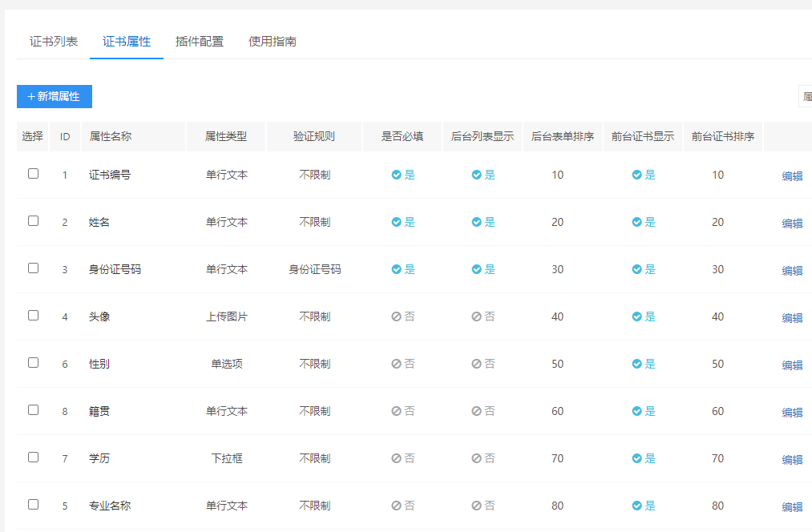This screenshot has height=532, width=812.
Task: Check the box for 专业名称 row
Action: point(33,505)
